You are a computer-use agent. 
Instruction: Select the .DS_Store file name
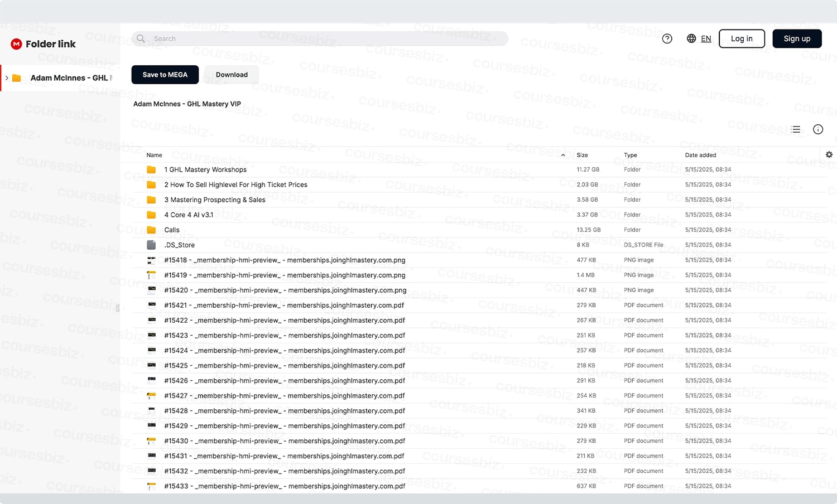(x=179, y=245)
